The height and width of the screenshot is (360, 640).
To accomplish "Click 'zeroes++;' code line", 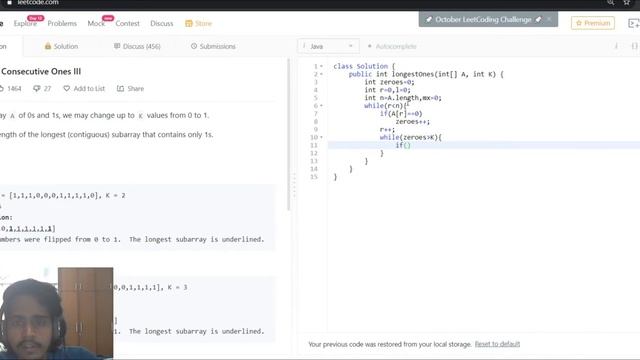I will (412, 122).
